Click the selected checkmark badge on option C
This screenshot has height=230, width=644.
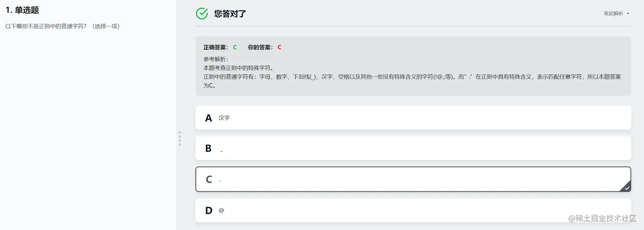pyautogui.click(x=627, y=187)
